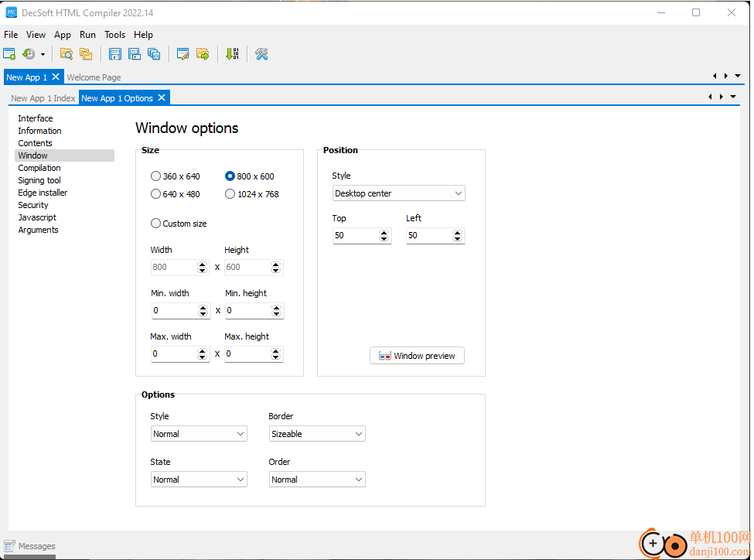754x560 pixels.
Task: Open the Contents options section
Action: tap(35, 143)
